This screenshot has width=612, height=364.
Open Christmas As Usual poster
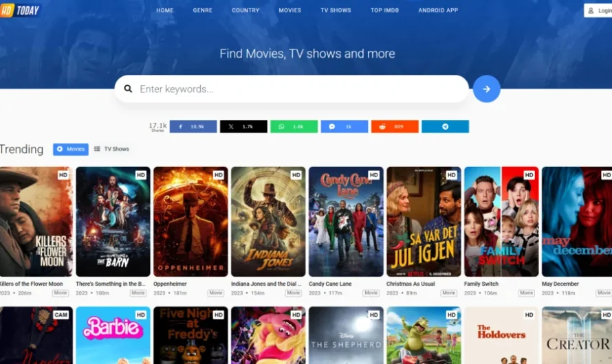coord(424,222)
